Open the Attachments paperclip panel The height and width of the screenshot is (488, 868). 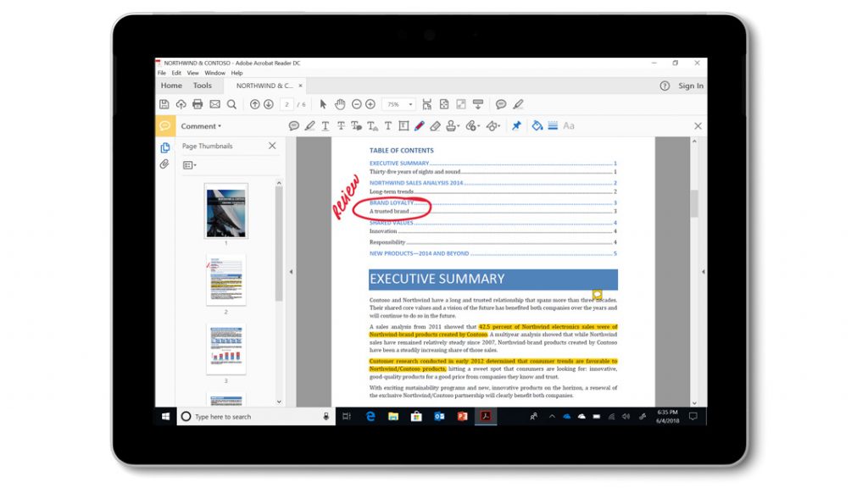pos(164,164)
